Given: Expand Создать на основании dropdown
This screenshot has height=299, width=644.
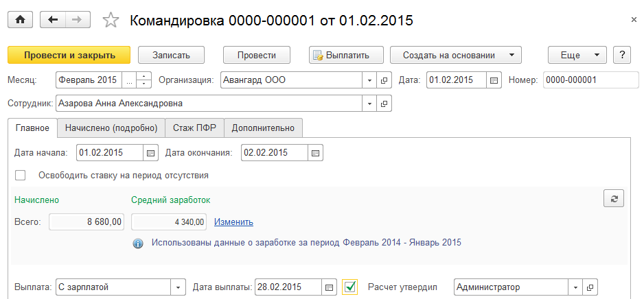Looking at the screenshot, I should pyautogui.click(x=511, y=55).
